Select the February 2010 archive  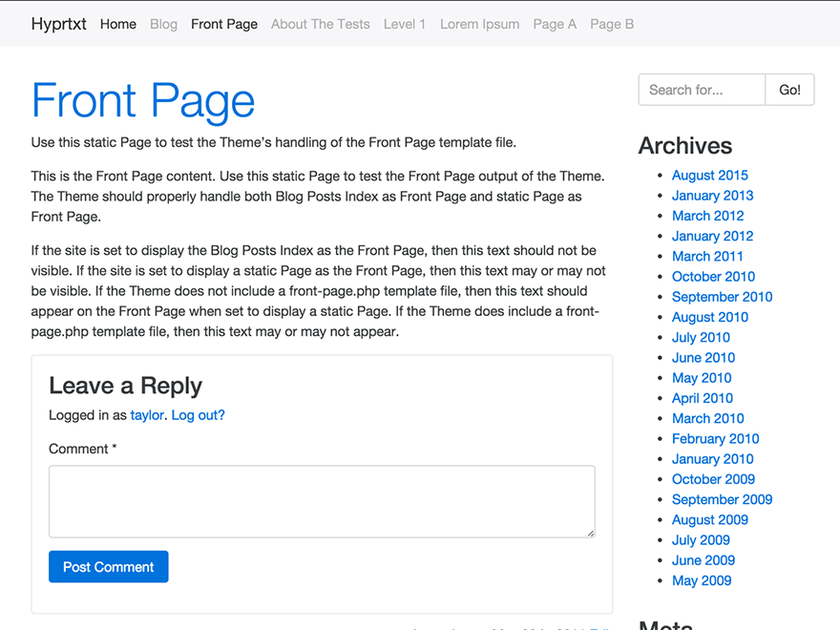(x=715, y=438)
